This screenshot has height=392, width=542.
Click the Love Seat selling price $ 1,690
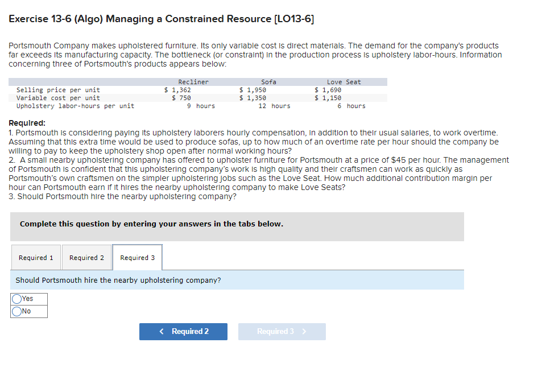click(x=328, y=90)
